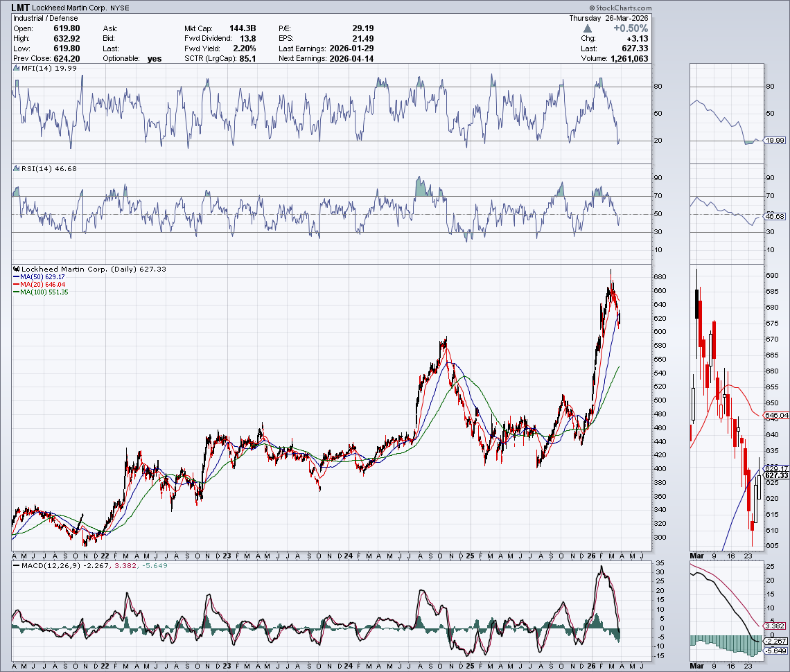
Task: Click the RSI(14) 46.68 panel title
Action: [49, 169]
